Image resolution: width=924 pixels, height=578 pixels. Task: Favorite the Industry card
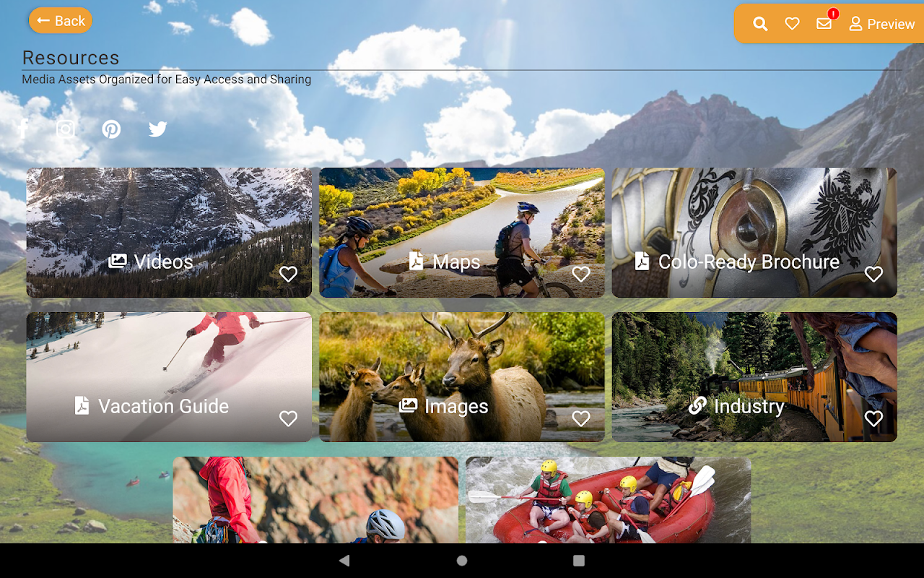pos(873,418)
